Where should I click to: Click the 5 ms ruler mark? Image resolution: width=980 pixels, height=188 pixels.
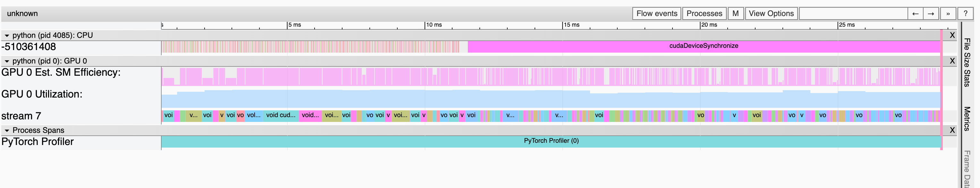[294, 25]
